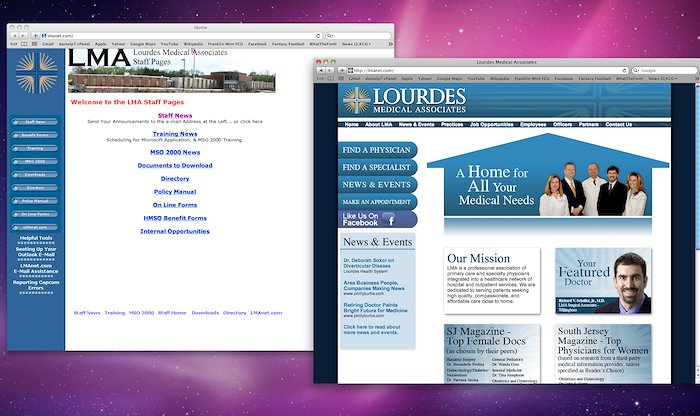The height and width of the screenshot is (416, 700).
Task: Click Back arrow in Lourdes Medical Associates window
Action: click(321, 71)
